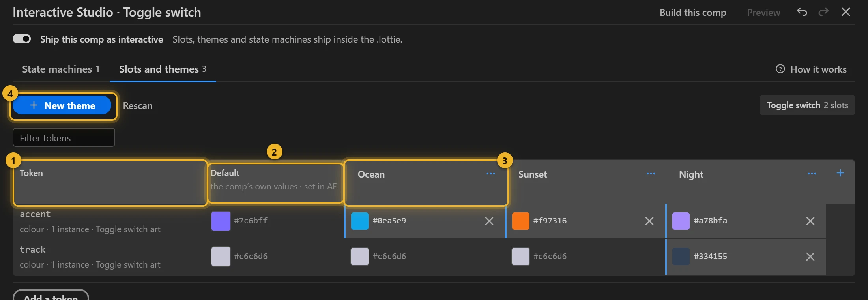Open the Sunset track grey swatch
This screenshot has width=868, height=300.
pos(521,257)
